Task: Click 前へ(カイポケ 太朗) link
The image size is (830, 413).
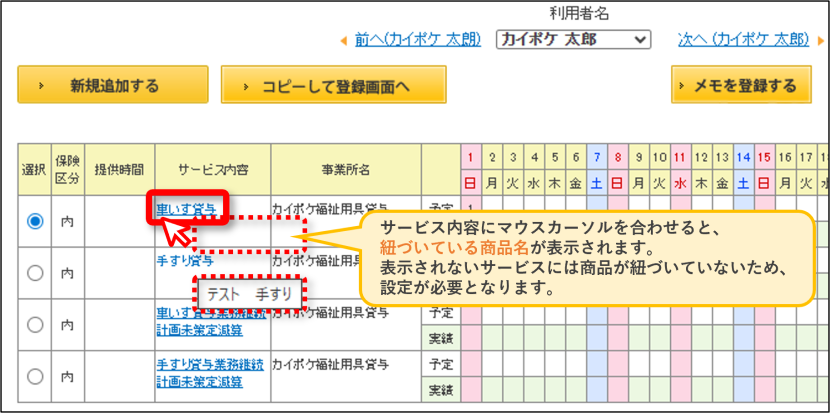Action: [x=418, y=40]
